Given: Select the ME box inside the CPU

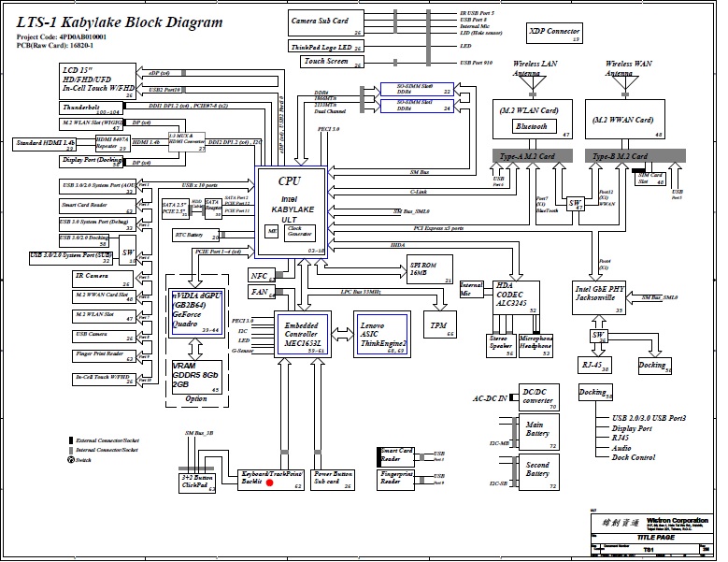Looking at the screenshot, I should click(272, 231).
